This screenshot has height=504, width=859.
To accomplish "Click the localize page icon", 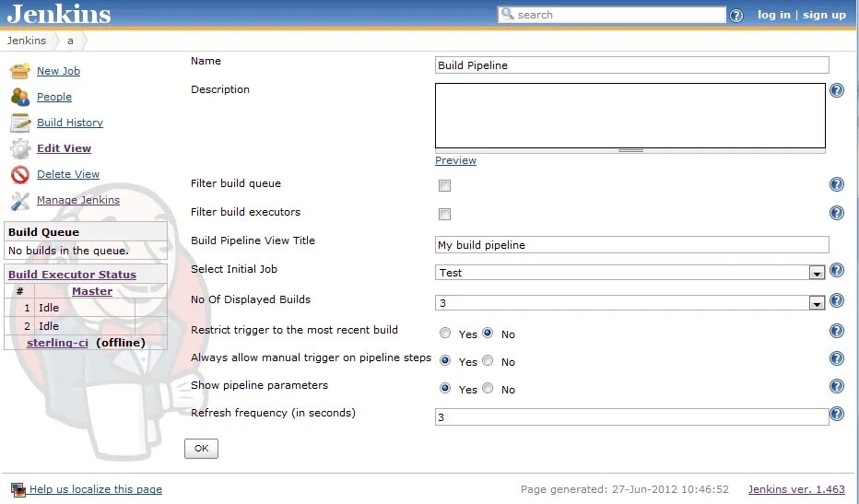I will [18, 489].
